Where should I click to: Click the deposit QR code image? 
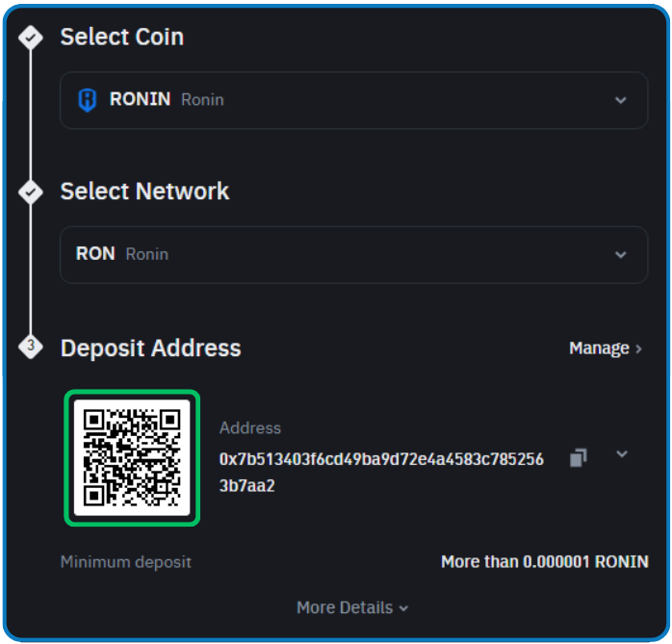[132, 457]
